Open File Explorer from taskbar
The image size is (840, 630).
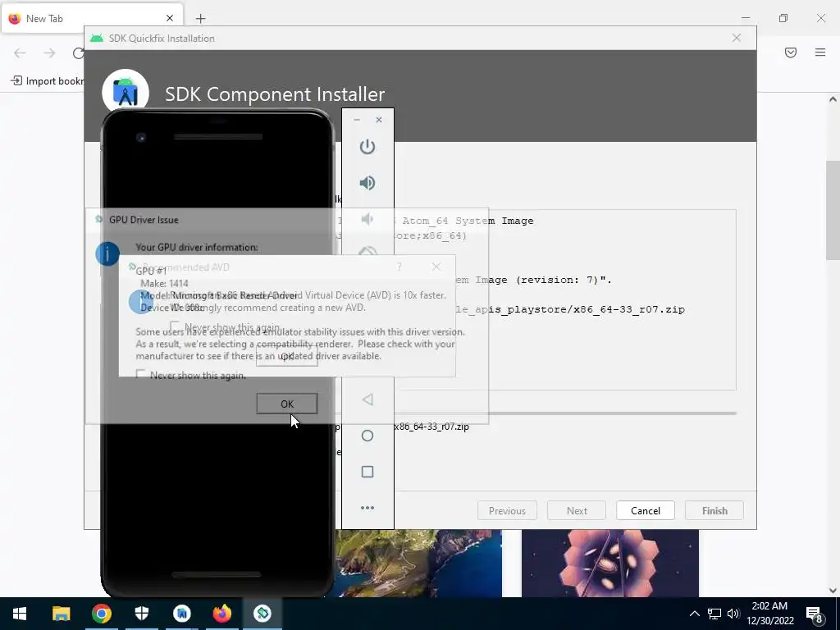tap(61, 614)
